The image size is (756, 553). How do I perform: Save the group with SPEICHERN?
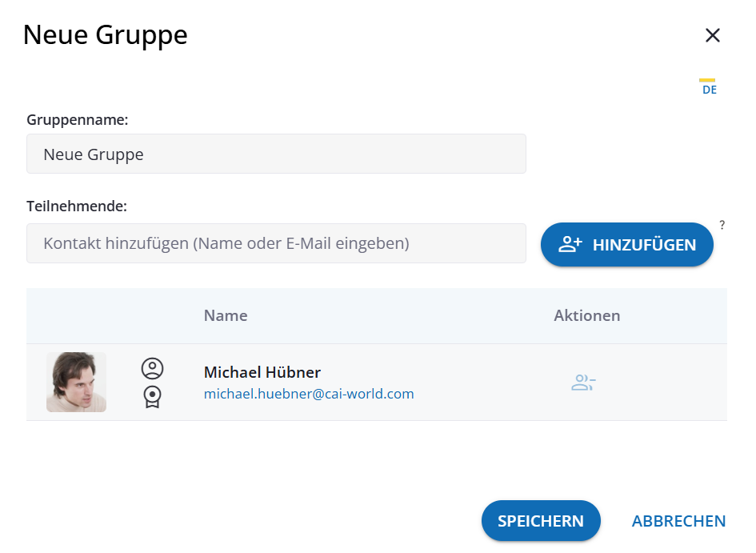tap(541, 520)
